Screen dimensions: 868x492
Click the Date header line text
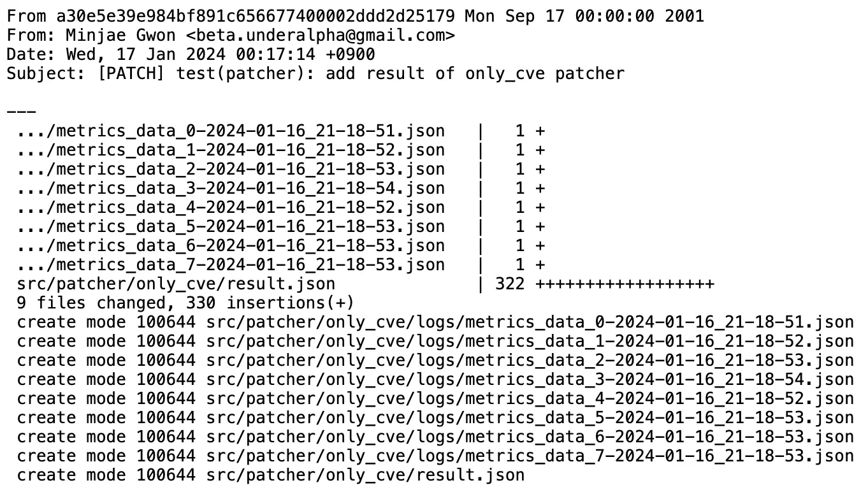tap(191, 54)
